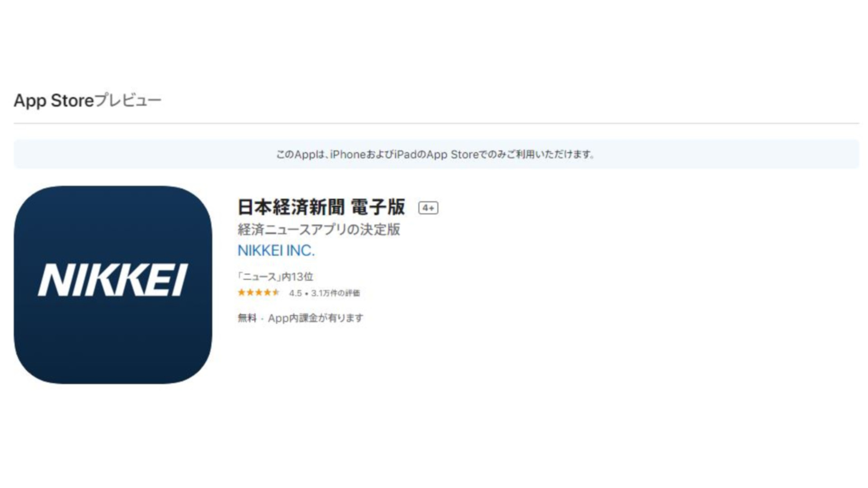Click the half-filled fifth rating star
The height and width of the screenshot is (488, 868).
[276, 293]
